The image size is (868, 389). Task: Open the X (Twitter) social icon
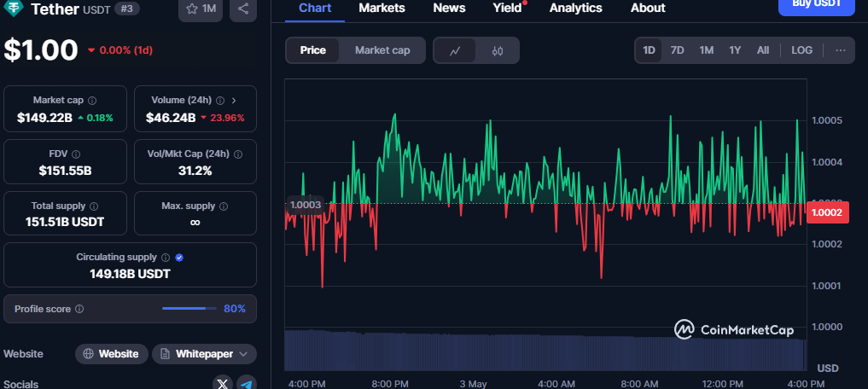(x=223, y=384)
